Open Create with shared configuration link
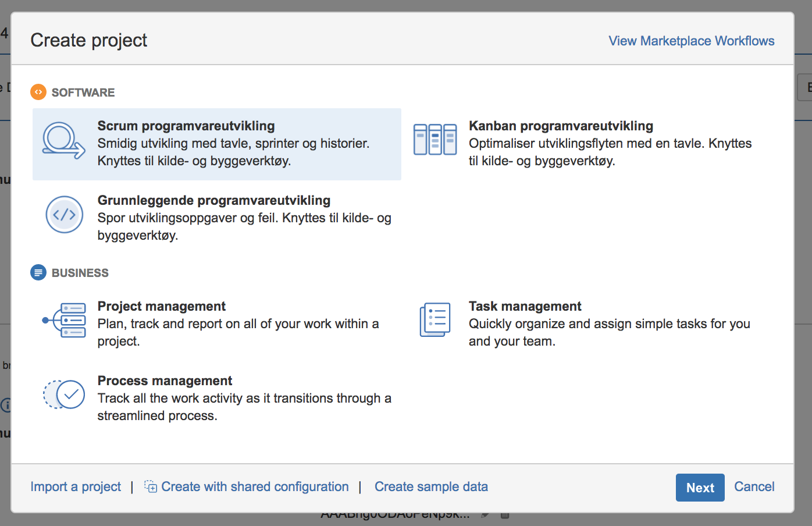This screenshot has width=812, height=526. coord(255,486)
